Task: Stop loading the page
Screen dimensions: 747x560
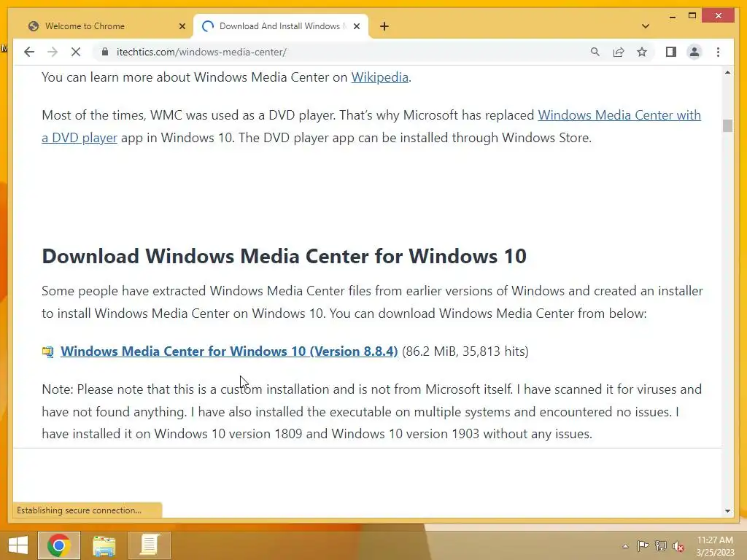Action: (x=76, y=52)
